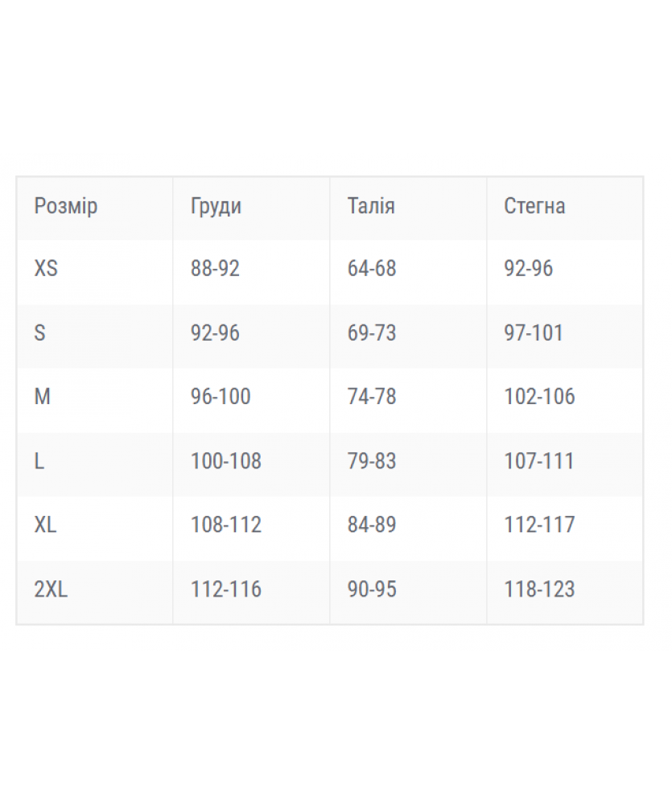The width and height of the screenshot is (672, 805).
Task: Select waist value 84-89 in XL row
Action: (x=372, y=525)
